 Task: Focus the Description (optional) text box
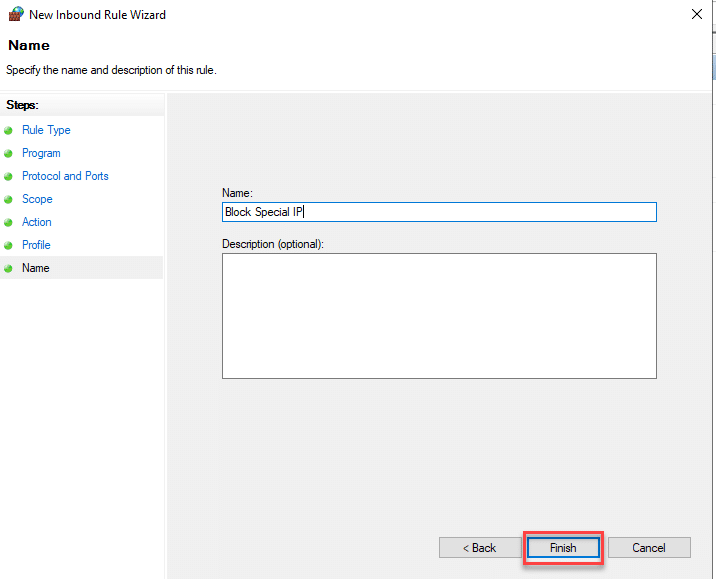coord(439,315)
